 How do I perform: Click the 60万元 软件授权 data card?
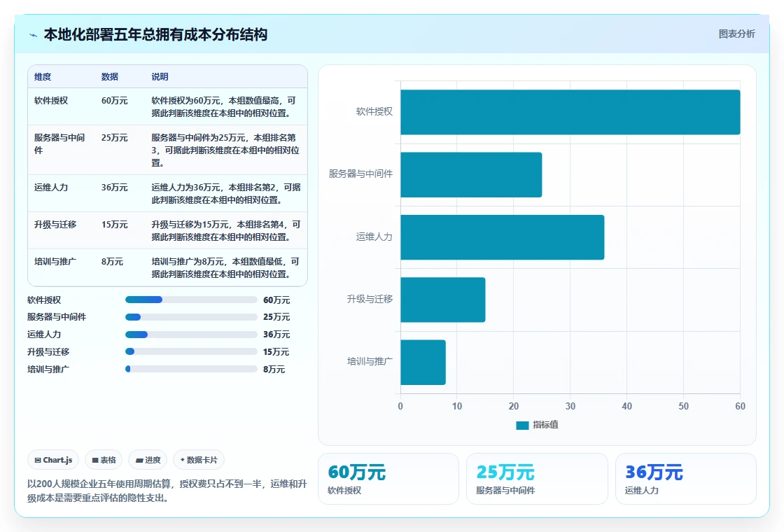[x=388, y=479]
